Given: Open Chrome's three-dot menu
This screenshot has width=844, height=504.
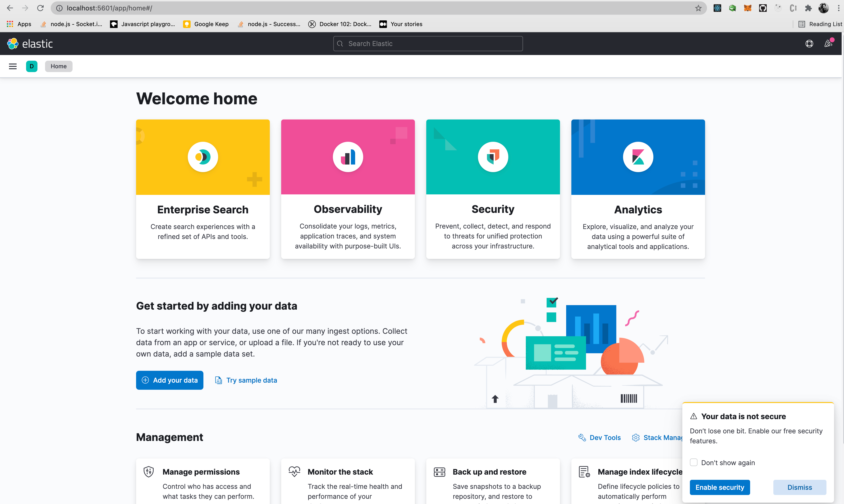Looking at the screenshot, I should [839, 8].
